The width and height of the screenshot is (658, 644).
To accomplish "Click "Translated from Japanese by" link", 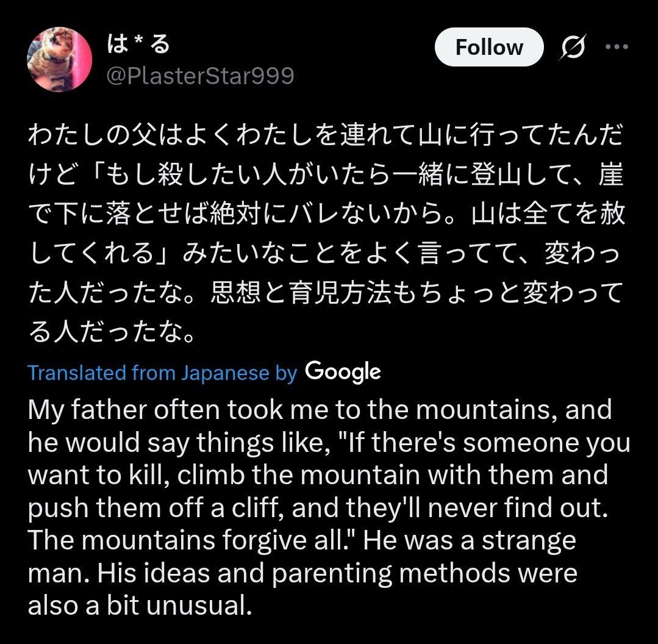I will (162, 373).
